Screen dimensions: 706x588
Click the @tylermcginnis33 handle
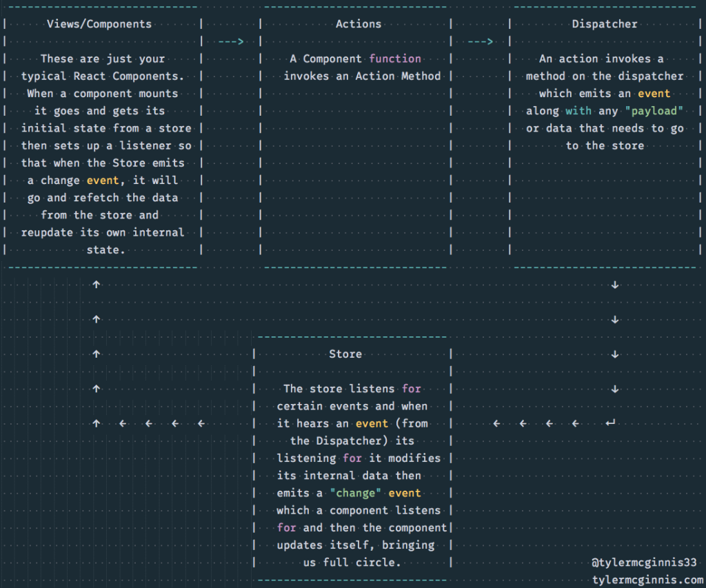coord(645,562)
